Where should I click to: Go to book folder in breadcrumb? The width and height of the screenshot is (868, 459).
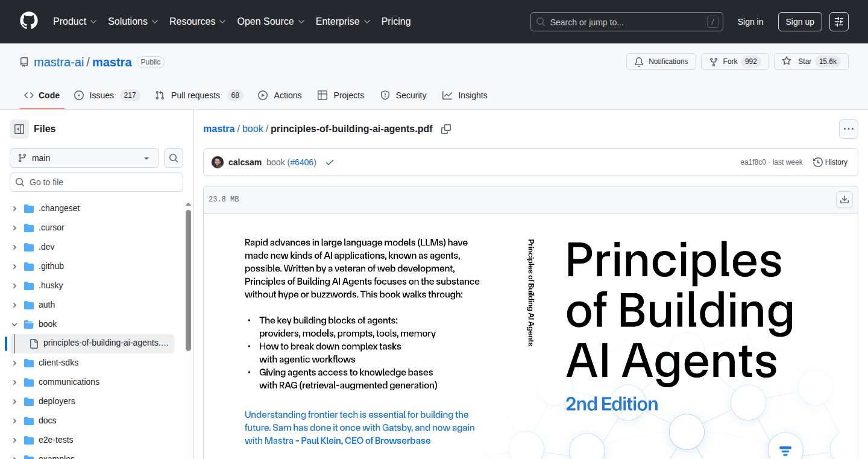253,128
